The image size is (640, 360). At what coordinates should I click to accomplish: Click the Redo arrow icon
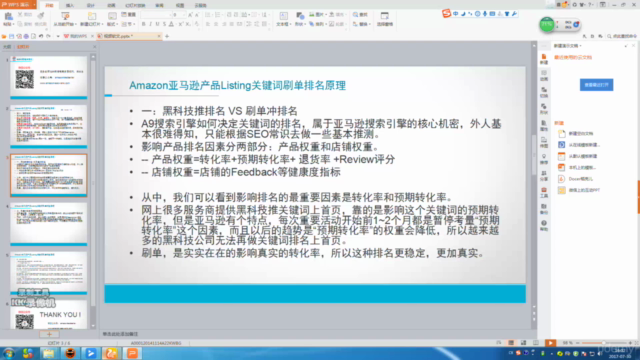(48, 36)
